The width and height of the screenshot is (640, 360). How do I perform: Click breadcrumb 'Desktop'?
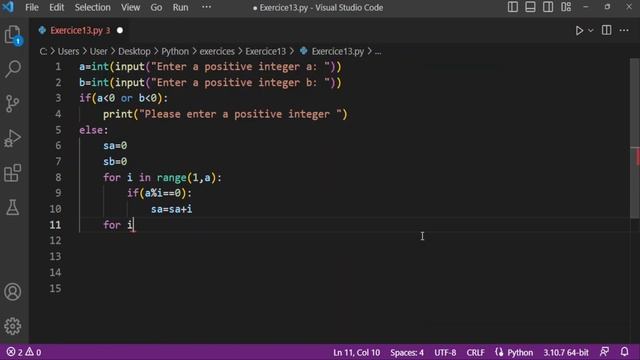click(x=134, y=51)
